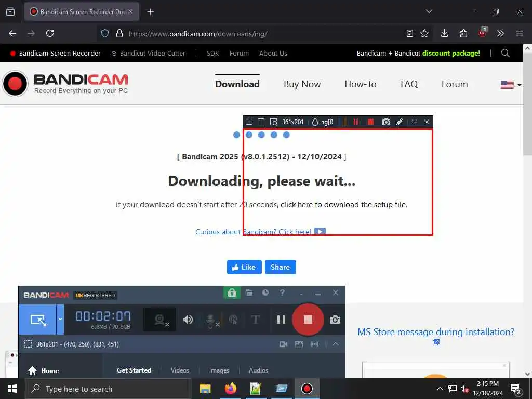Go back with the browser back arrow

pyautogui.click(x=12, y=33)
